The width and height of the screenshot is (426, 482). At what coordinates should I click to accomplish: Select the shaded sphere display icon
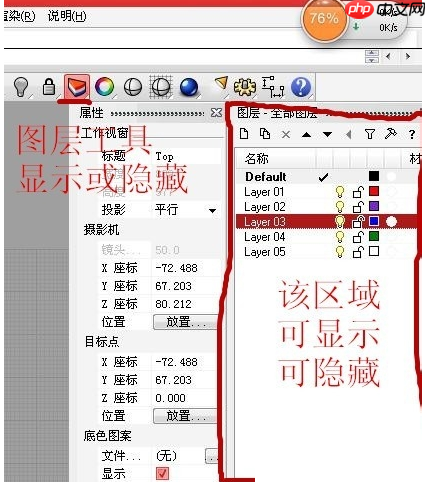(x=133, y=87)
